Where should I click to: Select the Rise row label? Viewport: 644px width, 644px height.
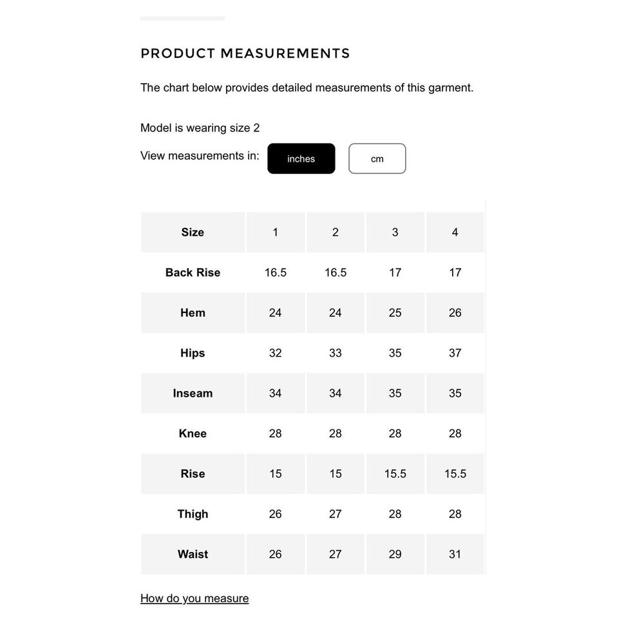pyautogui.click(x=193, y=473)
